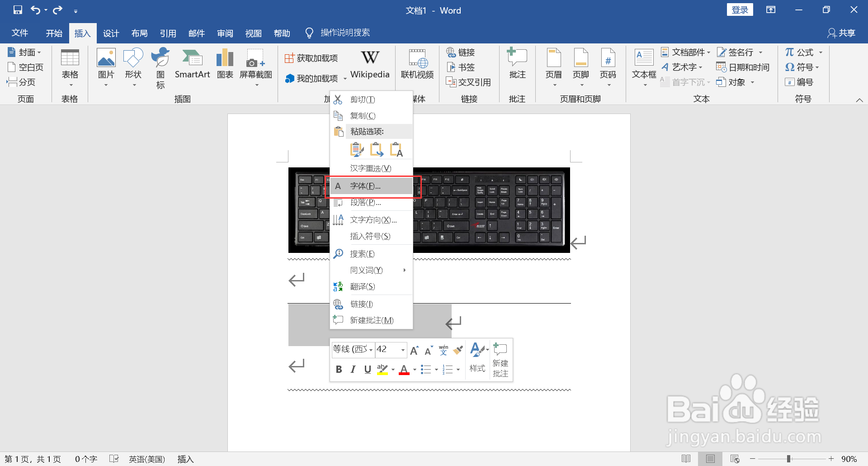Image resolution: width=868 pixels, height=466 pixels.
Task: Insert a blank page (空白页)
Action: 26,67
